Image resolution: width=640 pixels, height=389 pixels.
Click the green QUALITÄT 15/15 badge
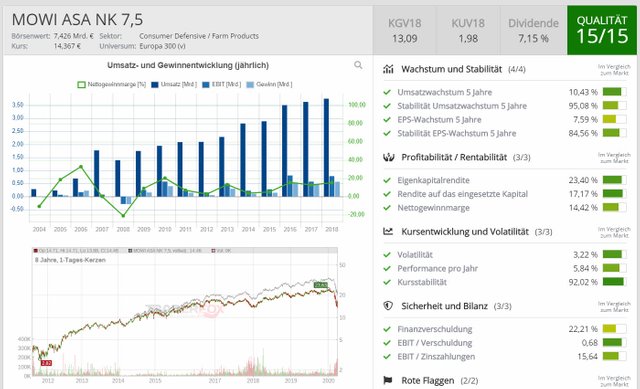[602, 30]
